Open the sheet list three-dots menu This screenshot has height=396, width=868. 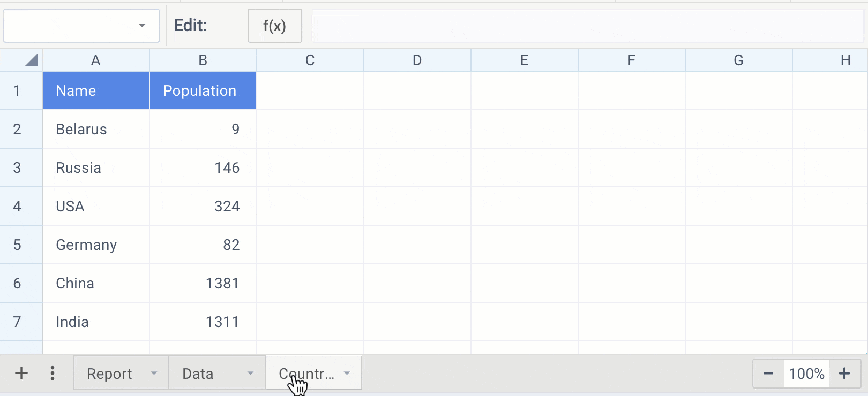pos(53,373)
